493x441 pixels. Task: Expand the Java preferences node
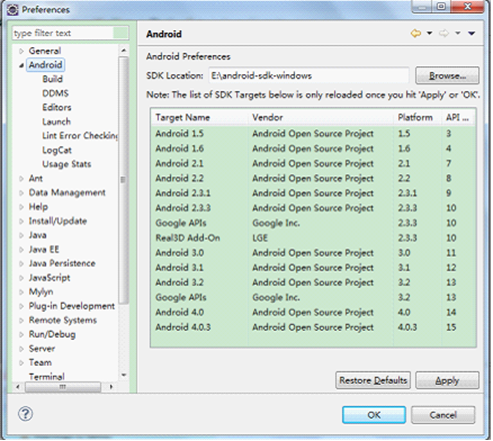tap(21, 235)
